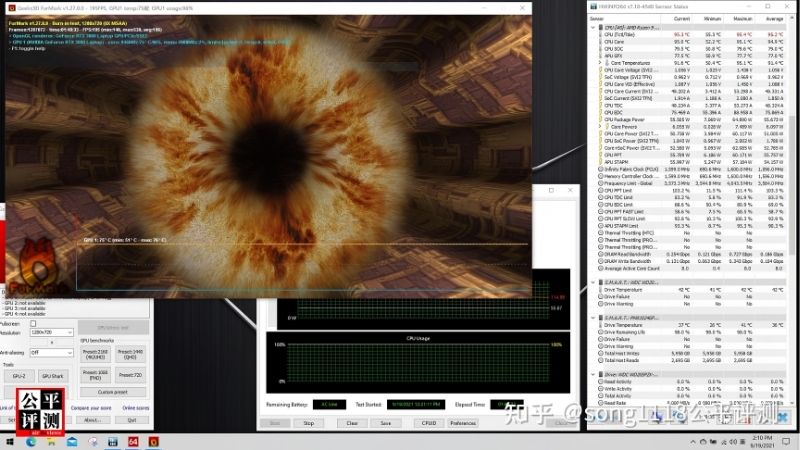Click the icon beside Total Host Writes

point(601,353)
